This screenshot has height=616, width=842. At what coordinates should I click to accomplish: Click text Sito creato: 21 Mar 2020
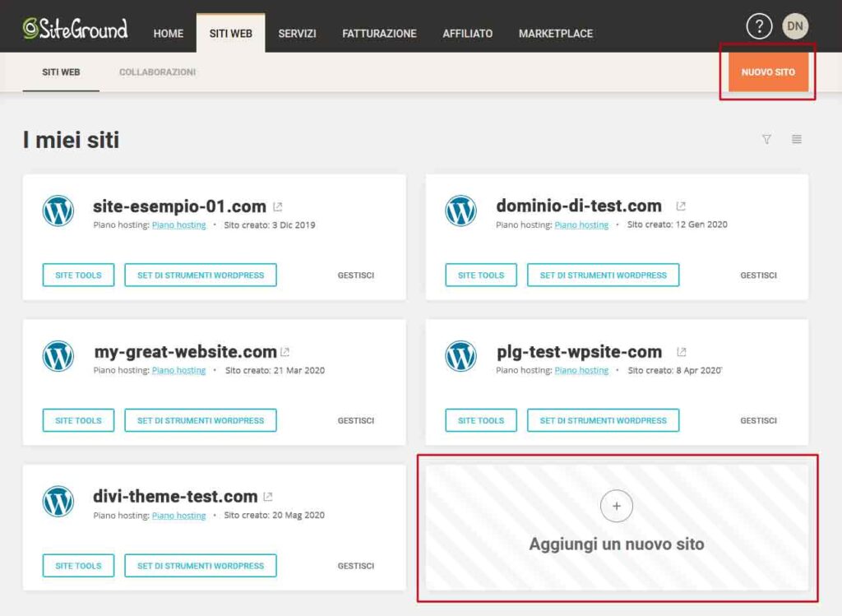click(x=275, y=371)
